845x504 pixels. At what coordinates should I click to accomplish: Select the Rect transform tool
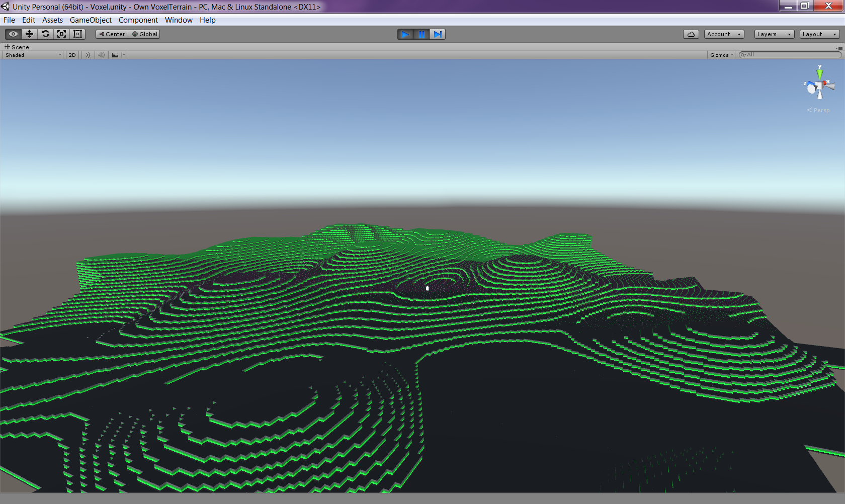click(77, 34)
